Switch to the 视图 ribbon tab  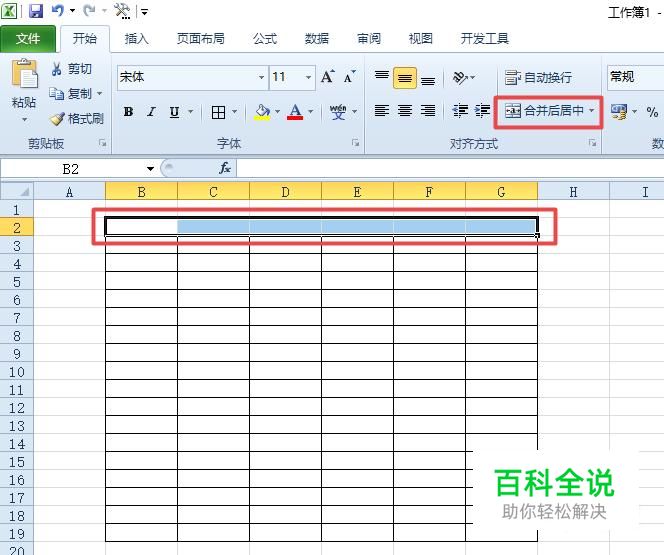tap(421, 39)
